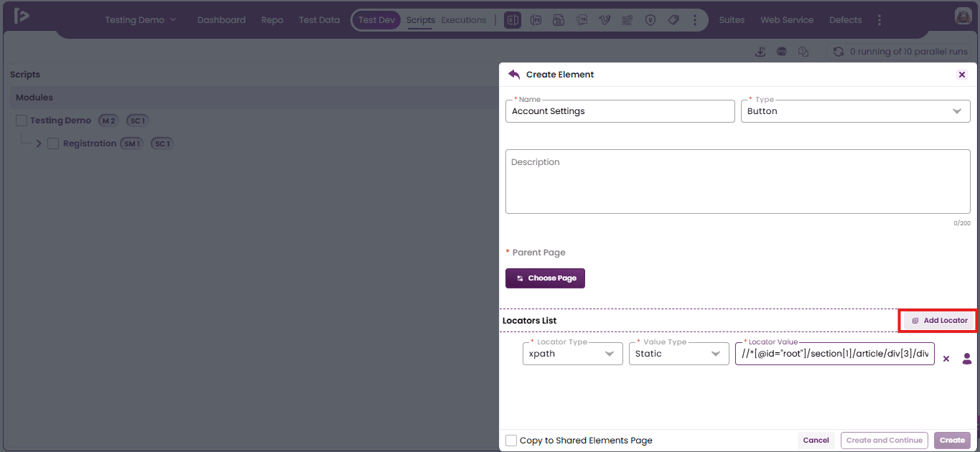Expand the Registration module chevron

tap(39, 143)
